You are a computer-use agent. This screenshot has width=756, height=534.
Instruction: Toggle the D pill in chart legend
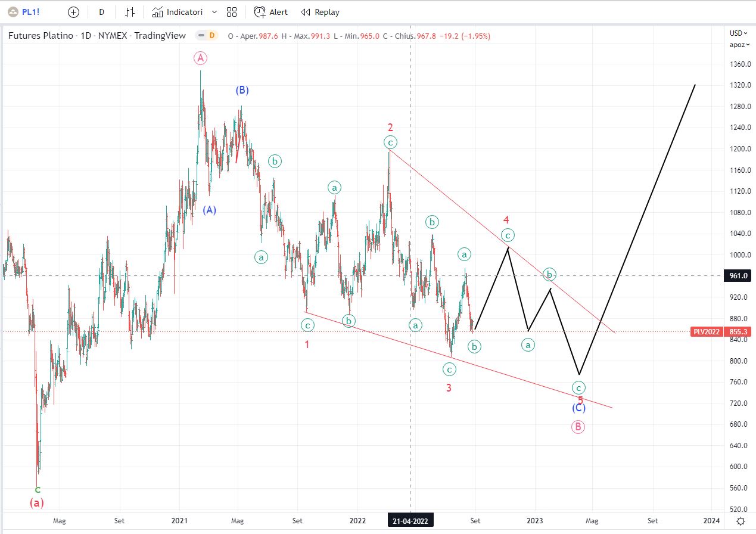(212, 36)
